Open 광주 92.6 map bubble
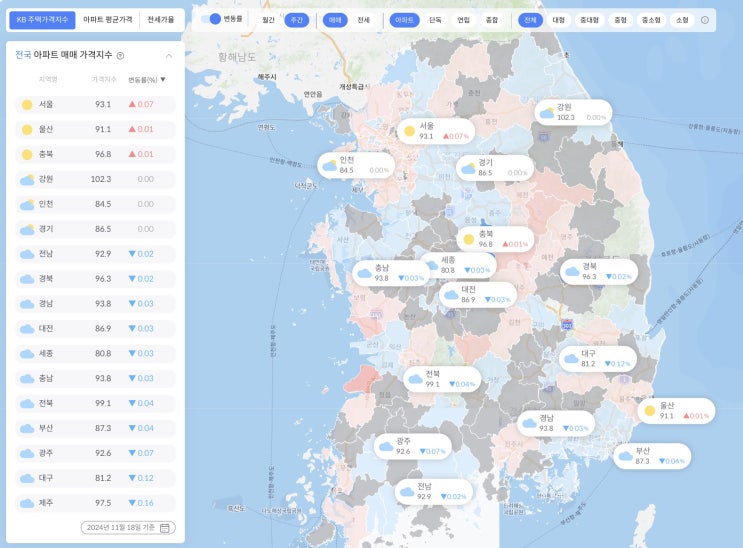The width and height of the screenshot is (743, 548). (x=413, y=447)
